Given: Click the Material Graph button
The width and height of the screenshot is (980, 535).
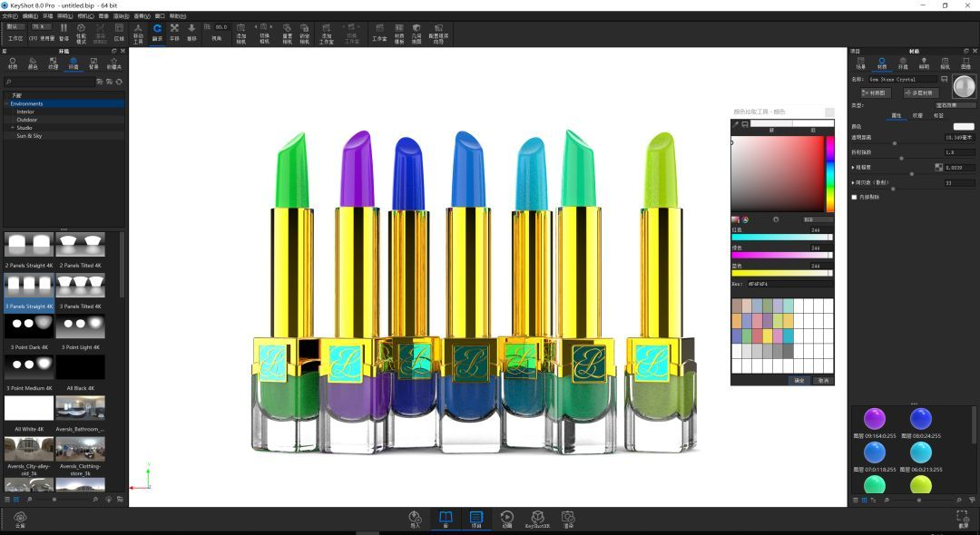Looking at the screenshot, I should click(x=877, y=92).
